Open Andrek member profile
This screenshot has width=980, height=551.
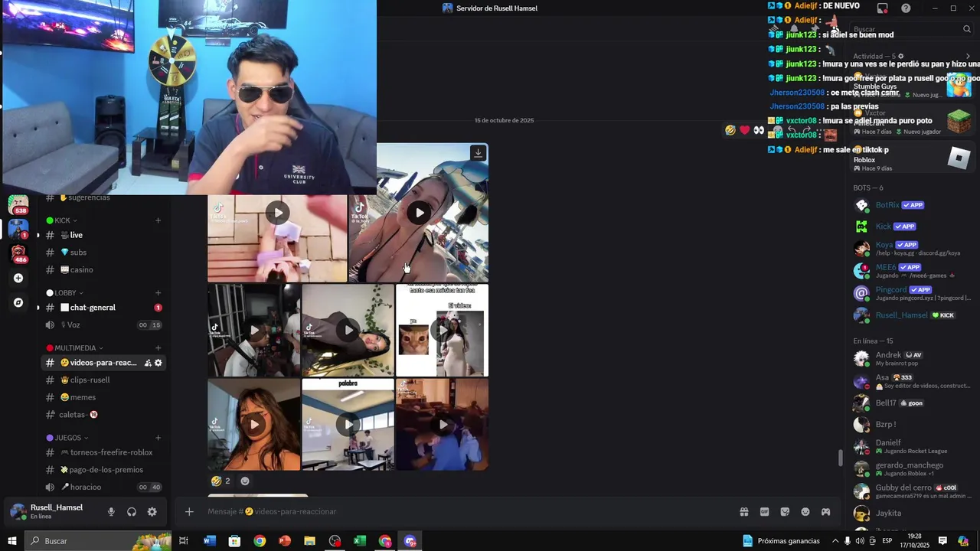click(912, 358)
